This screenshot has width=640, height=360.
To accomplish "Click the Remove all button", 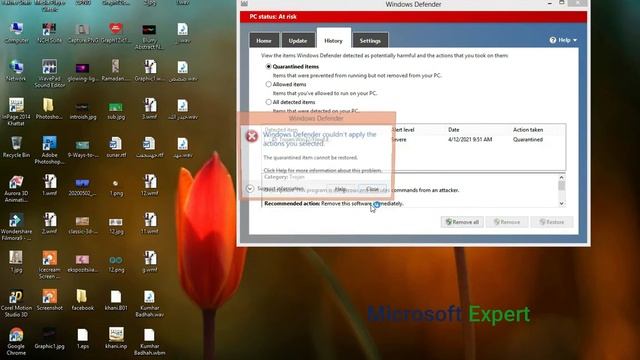I will (462, 222).
